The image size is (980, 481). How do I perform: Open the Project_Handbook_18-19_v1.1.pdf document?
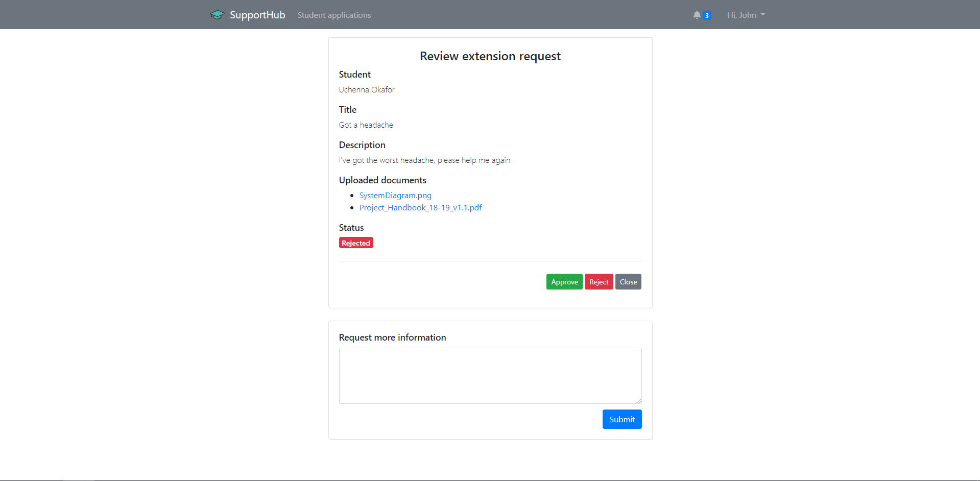coord(420,207)
